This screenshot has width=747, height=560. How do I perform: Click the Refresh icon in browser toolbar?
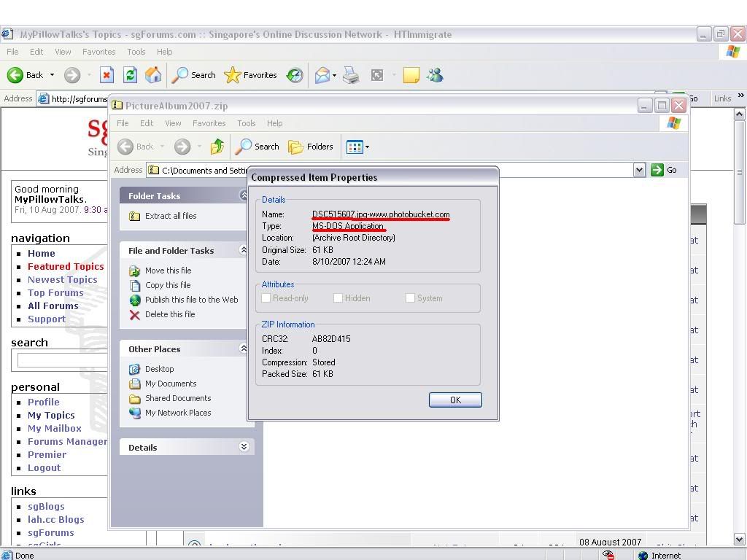(x=130, y=75)
